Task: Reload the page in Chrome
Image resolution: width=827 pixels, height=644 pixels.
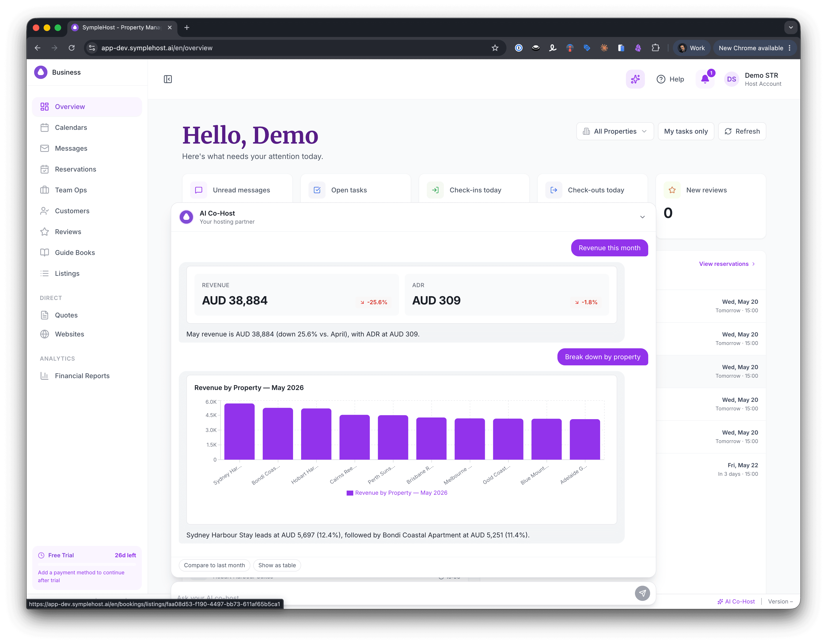Action: click(x=72, y=48)
